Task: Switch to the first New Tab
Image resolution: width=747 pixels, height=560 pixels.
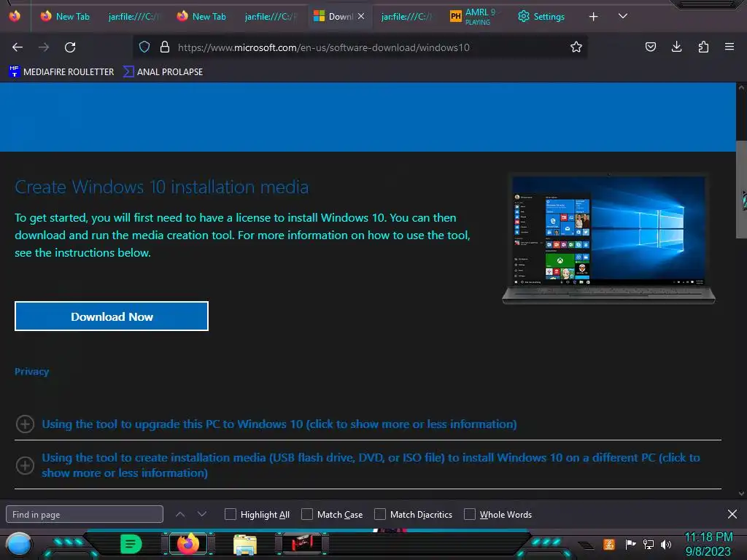Action: 65,16
